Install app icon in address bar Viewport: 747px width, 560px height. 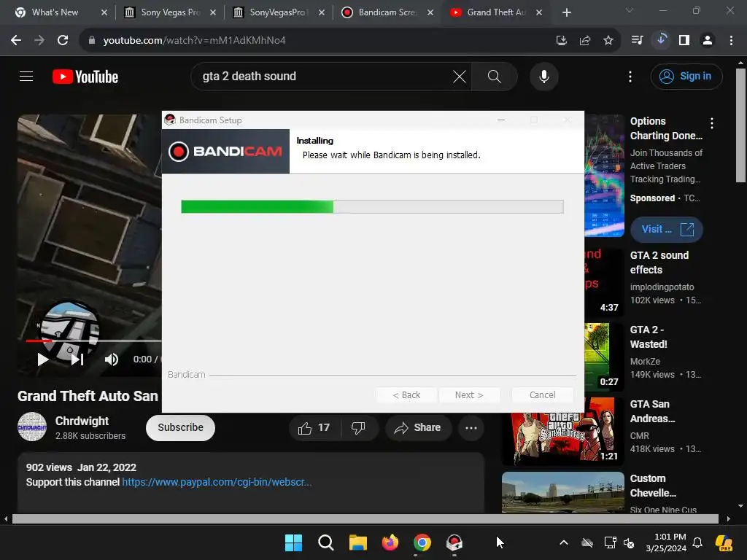[x=561, y=41]
